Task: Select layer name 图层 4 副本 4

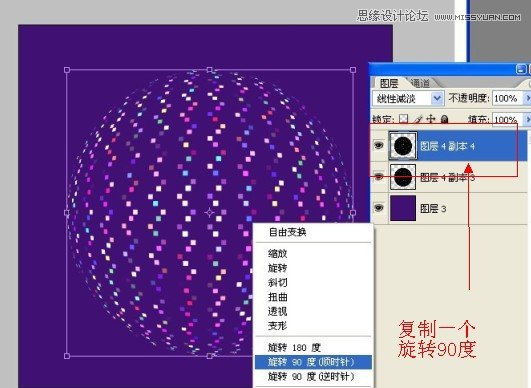Action: coord(447,146)
